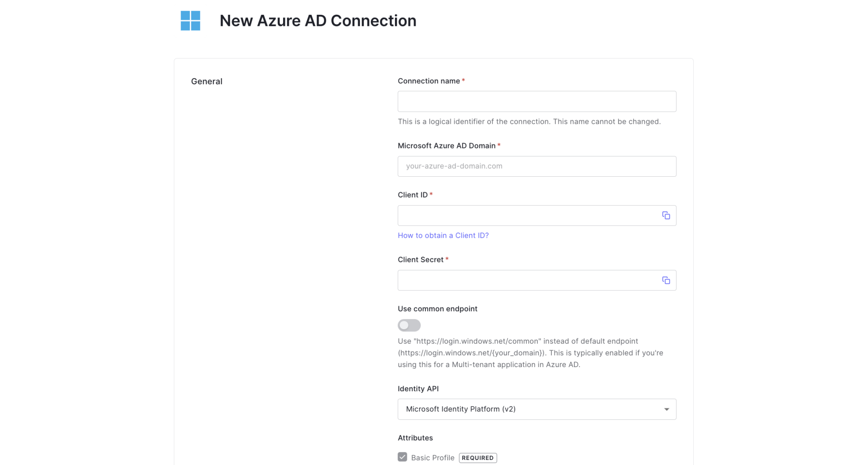Click the Basic Profile label text

432,457
